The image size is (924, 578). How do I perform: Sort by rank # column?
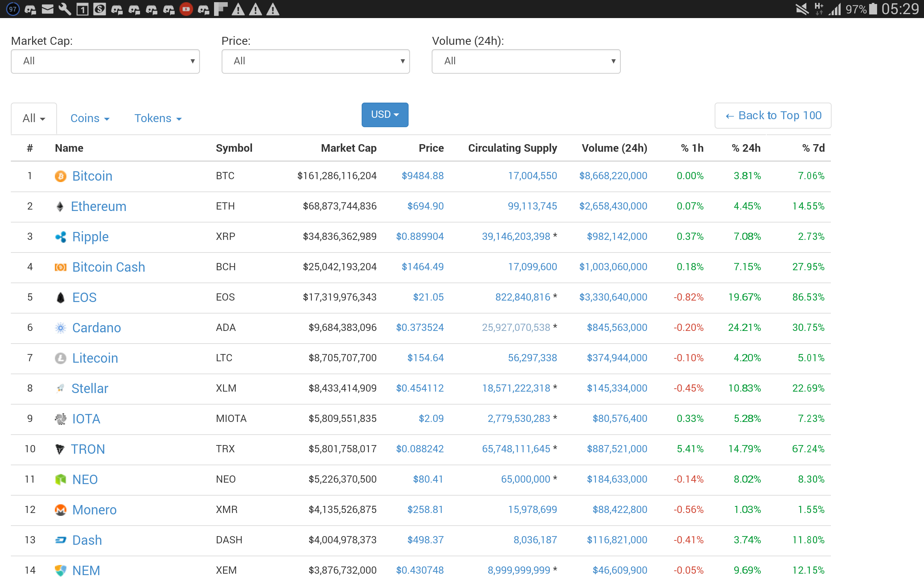pos(30,148)
